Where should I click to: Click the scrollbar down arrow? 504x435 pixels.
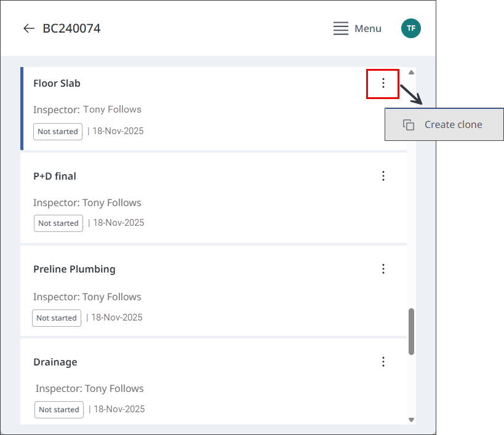coord(411,420)
